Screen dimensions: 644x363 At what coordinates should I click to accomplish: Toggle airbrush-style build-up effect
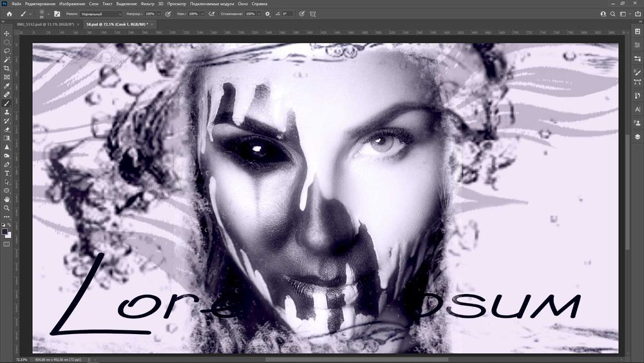click(211, 14)
